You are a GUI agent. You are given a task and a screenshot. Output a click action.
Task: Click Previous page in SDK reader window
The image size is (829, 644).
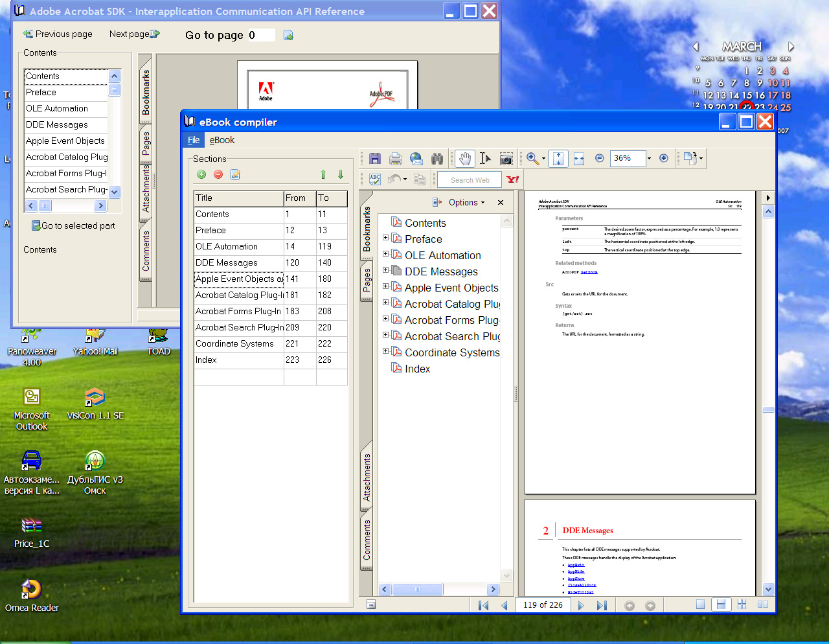click(58, 34)
